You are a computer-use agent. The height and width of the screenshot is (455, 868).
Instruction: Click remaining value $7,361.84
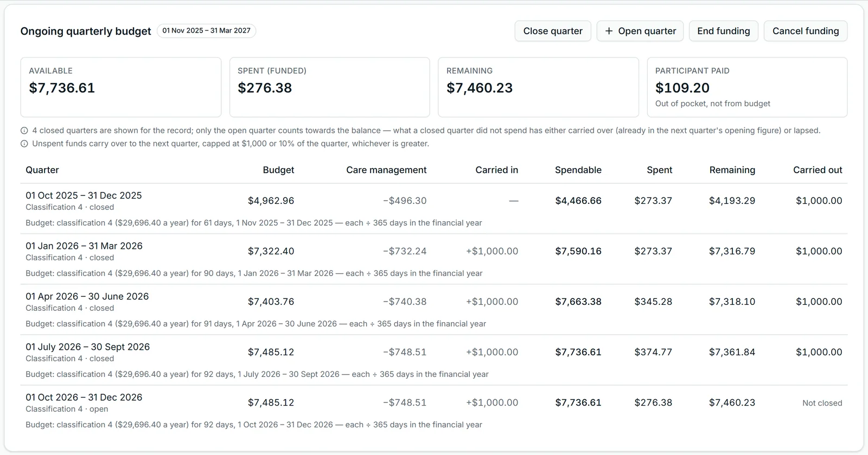click(732, 352)
